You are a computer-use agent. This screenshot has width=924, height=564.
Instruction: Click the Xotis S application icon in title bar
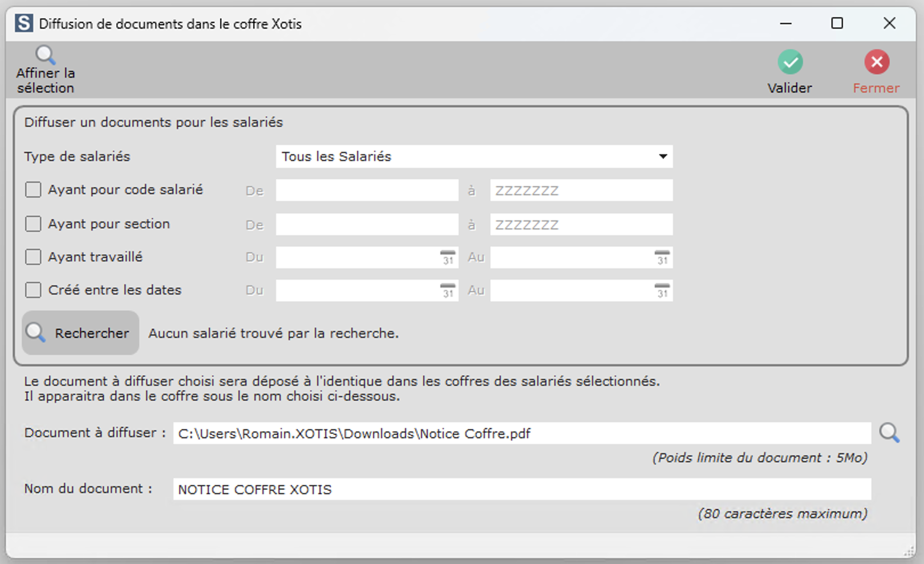pos(23,23)
